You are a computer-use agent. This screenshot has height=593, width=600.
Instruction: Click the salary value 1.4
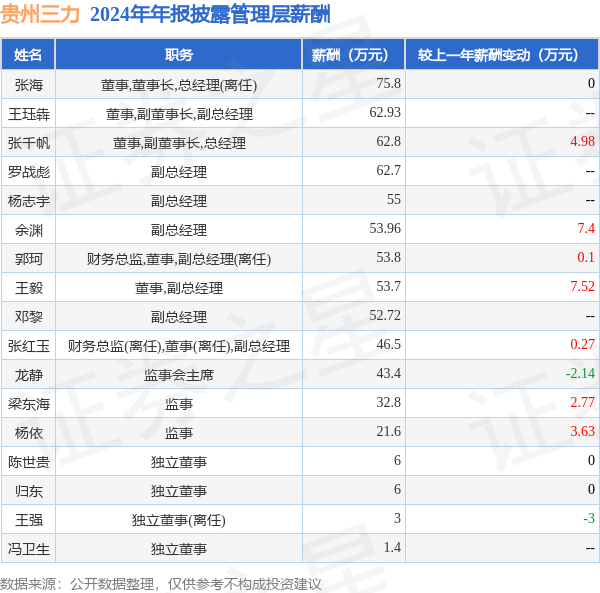tap(392, 547)
